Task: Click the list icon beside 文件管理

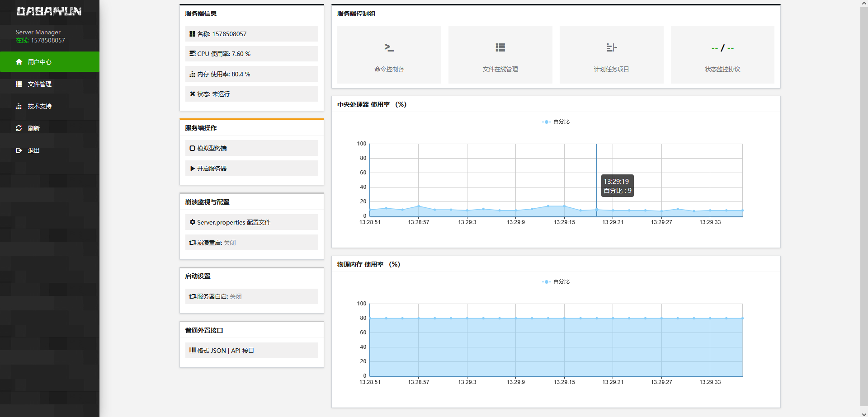Action: pyautogui.click(x=19, y=84)
